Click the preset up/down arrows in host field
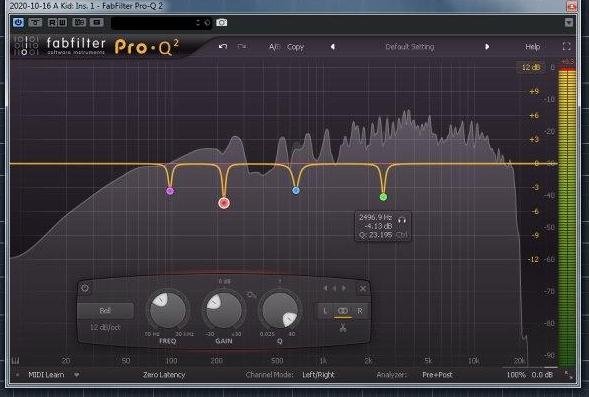 pyautogui.click(x=198, y=23)
